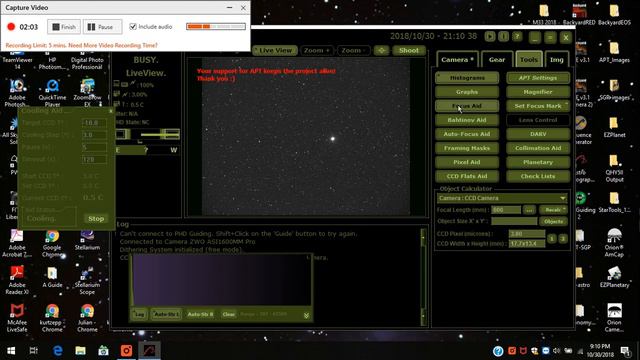This screenshot has width=640, height=360.
Task: Click Zoom + button
Action: [317, 50]
